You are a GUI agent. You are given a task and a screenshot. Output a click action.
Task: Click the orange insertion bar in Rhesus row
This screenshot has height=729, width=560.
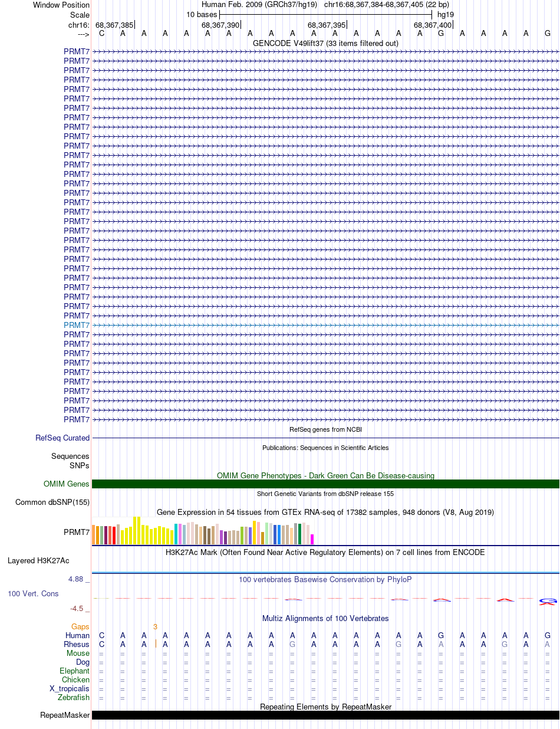point(156,644)
